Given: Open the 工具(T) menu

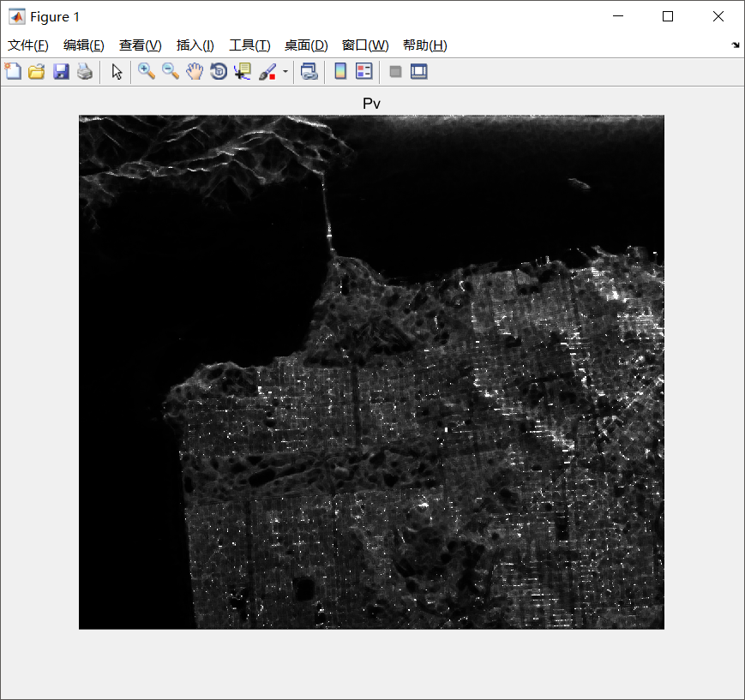Looking at the screenshot, I should (x=250, y=45).
